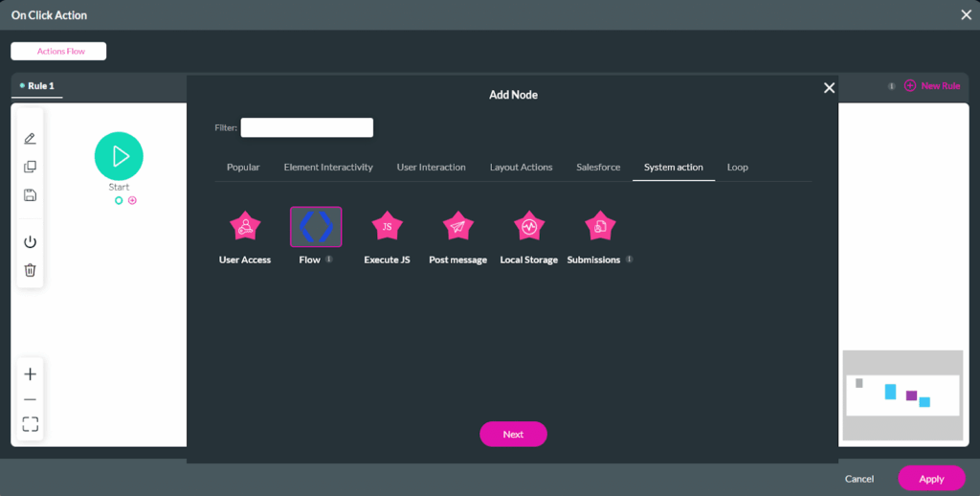Click the flow minimap preview
Viewport: 980px width, 496px height.
point(902,395)
